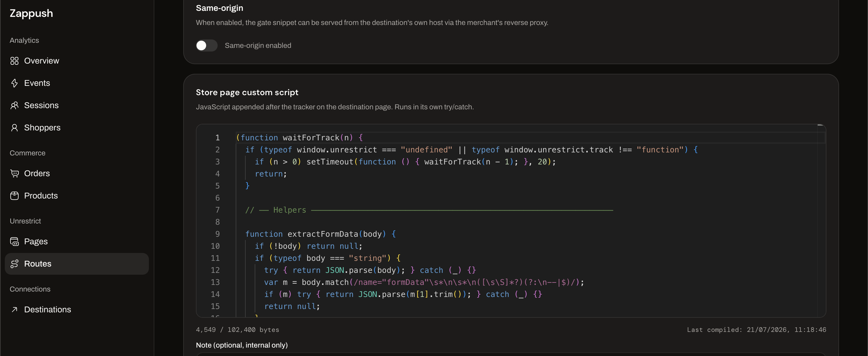
Task: Click the 'Commerce' sidebar group label
Action: 27,153
